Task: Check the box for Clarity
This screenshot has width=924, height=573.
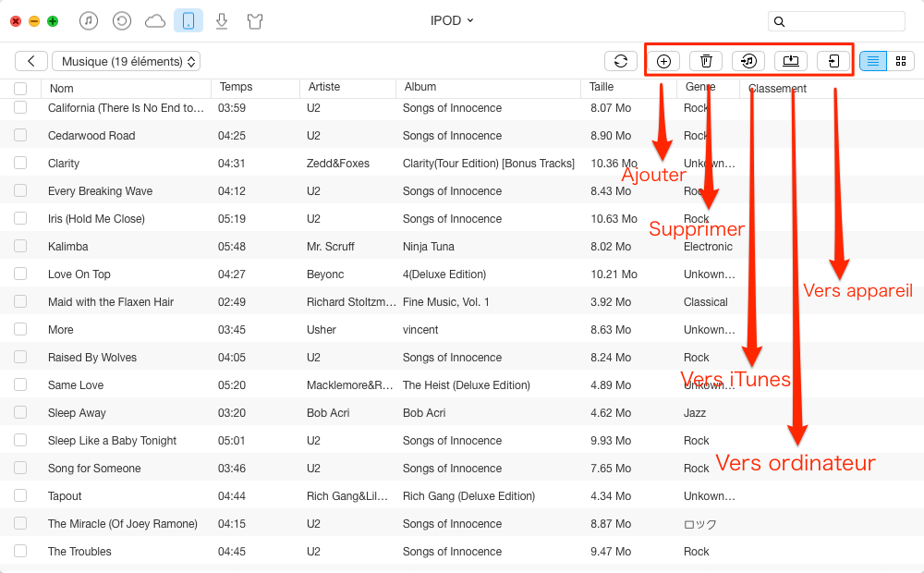Action: 20,163
